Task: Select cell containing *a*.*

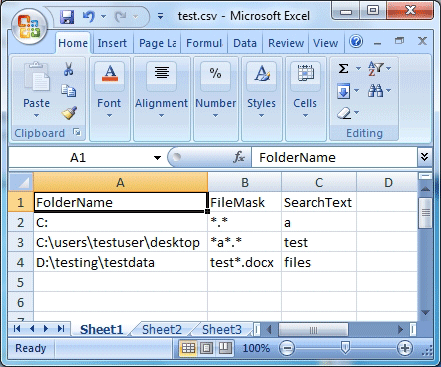Action: tap(245, 242)
